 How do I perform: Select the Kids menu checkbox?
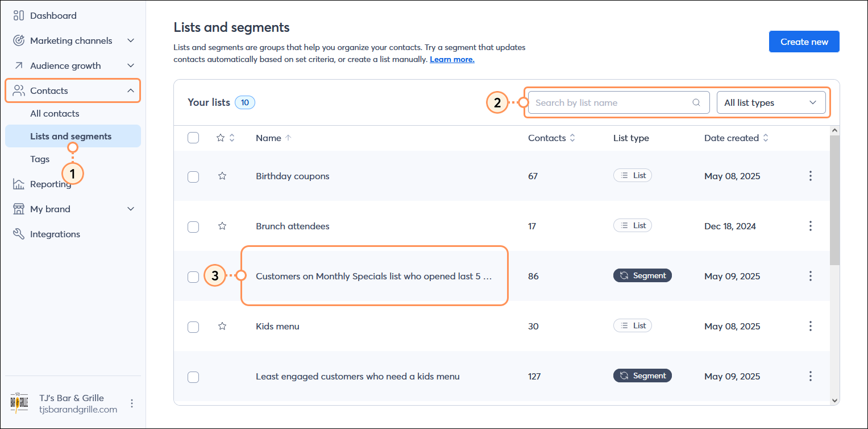click(x=193, y=327)
